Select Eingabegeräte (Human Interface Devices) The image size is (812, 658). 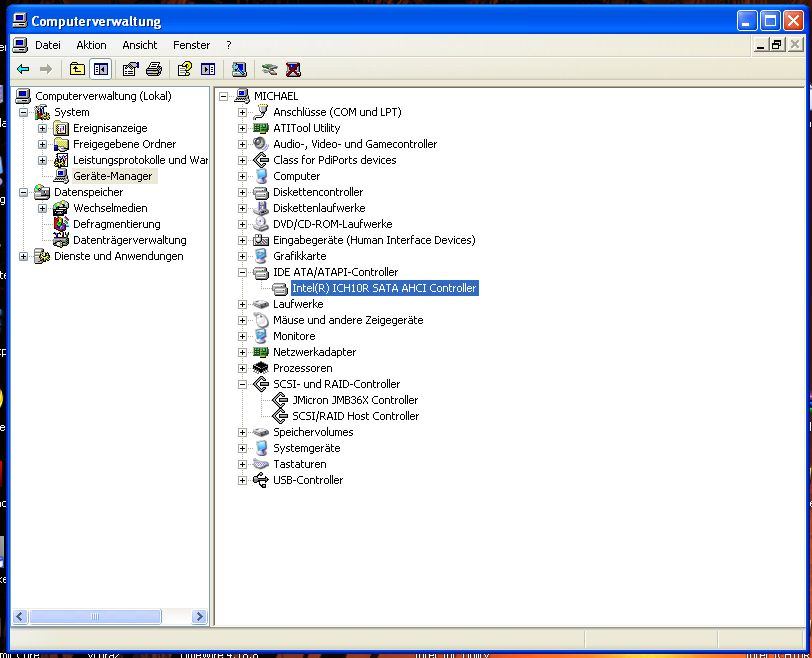coord(374,240)
